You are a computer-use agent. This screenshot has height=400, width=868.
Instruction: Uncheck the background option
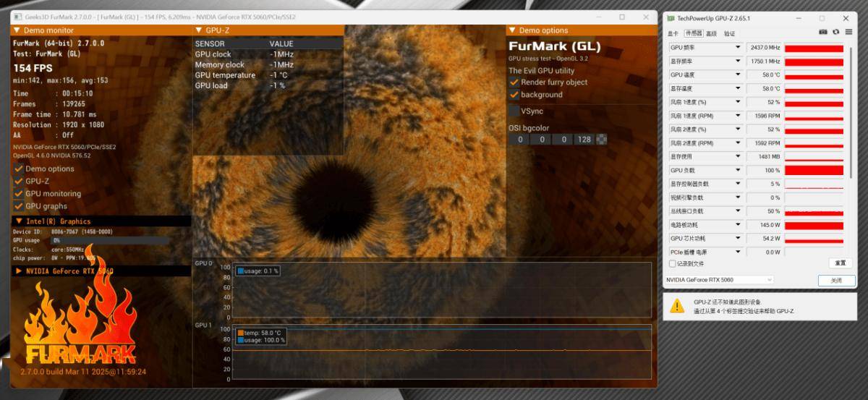click(x=514, y=94)
